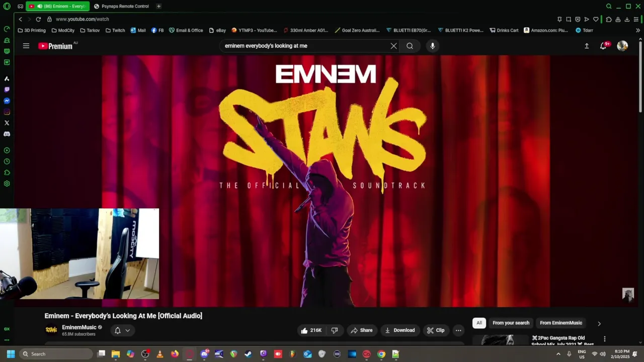Screen dimensions: 644x362
Task: Open the Tarkov bookmarks folder
Action: point(90,30)
